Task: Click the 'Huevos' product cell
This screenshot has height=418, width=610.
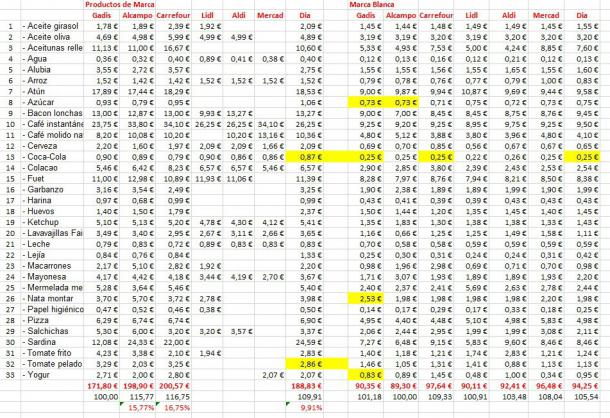Action: 52,211
